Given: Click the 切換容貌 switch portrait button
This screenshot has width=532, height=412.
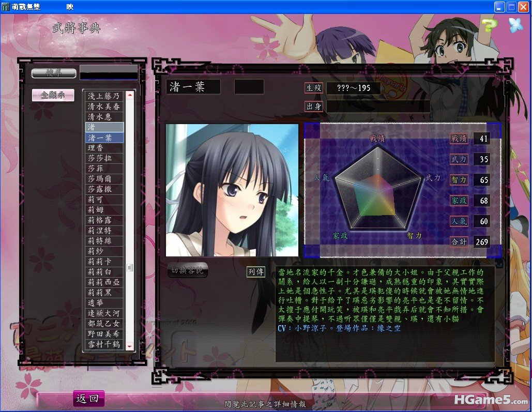Looking at the screenshot, I should (187, 270).
